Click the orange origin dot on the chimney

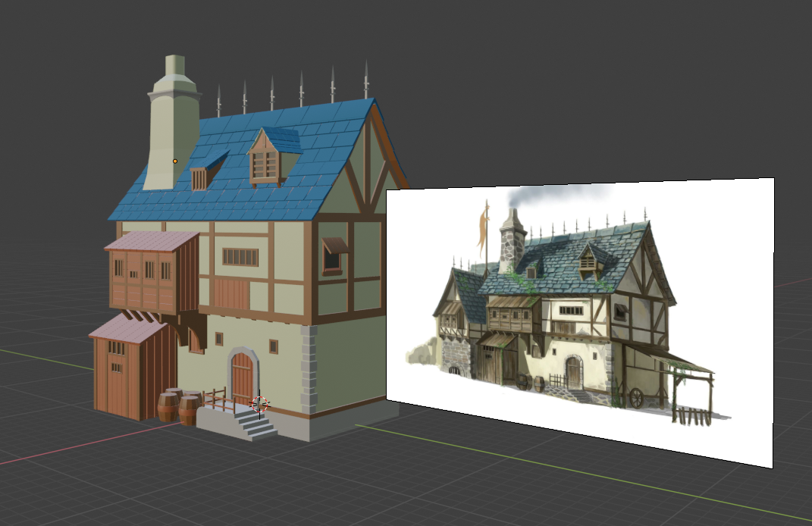tap(175, 161)
